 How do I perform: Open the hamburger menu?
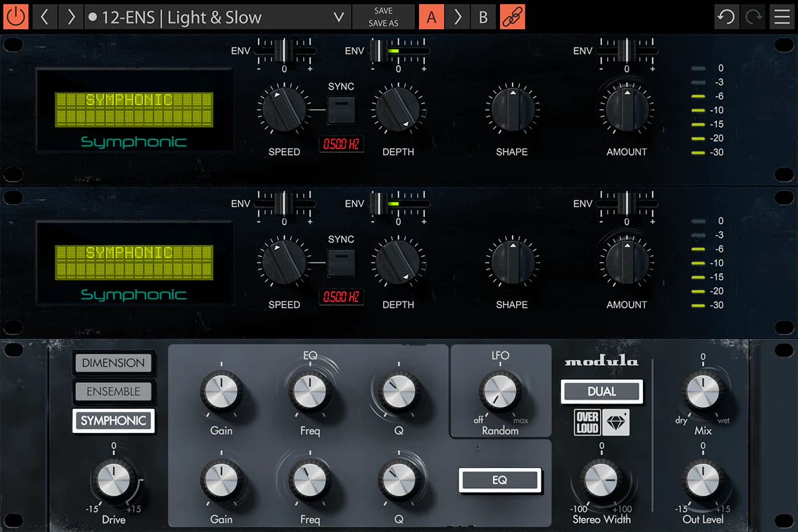pyautogui.click(x=781, y=17)
